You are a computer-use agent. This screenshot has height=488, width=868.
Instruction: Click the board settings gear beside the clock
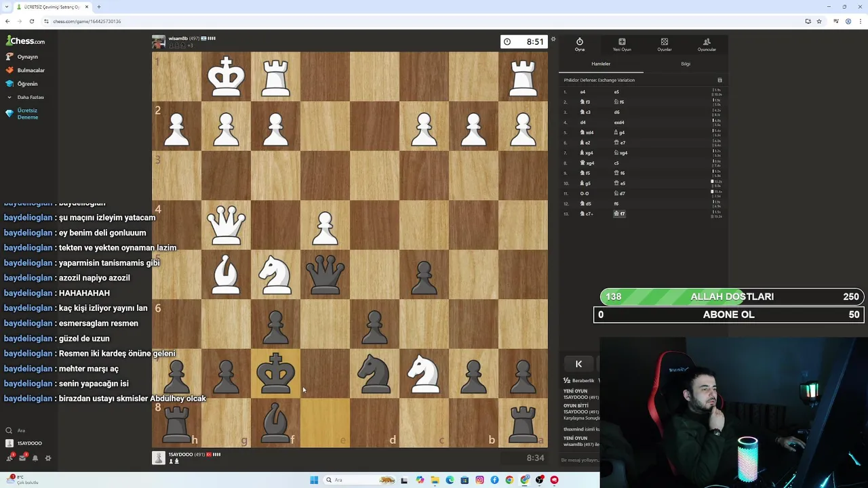pos(553,39)
